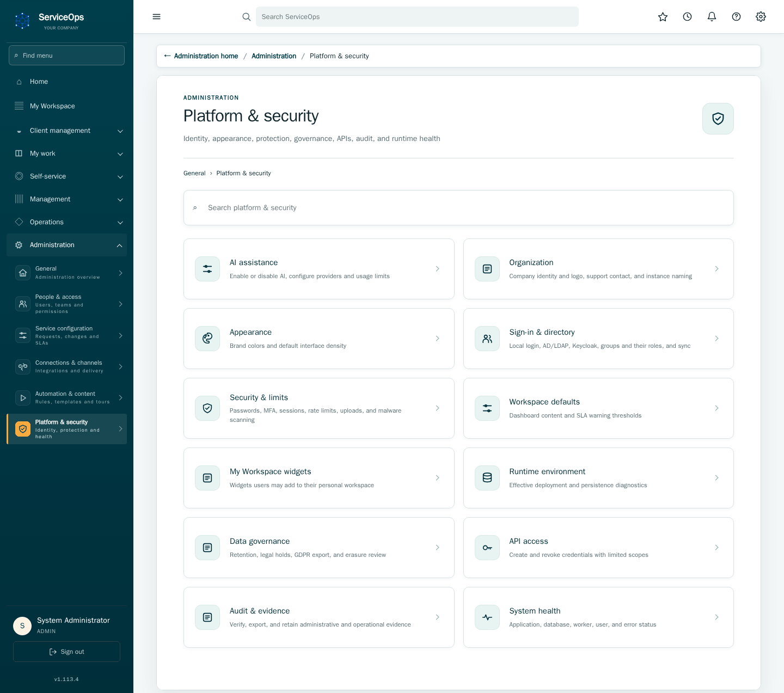Open favorites via the star icon
This screenshot has height=693, width=784.
(x=663, y=17)
